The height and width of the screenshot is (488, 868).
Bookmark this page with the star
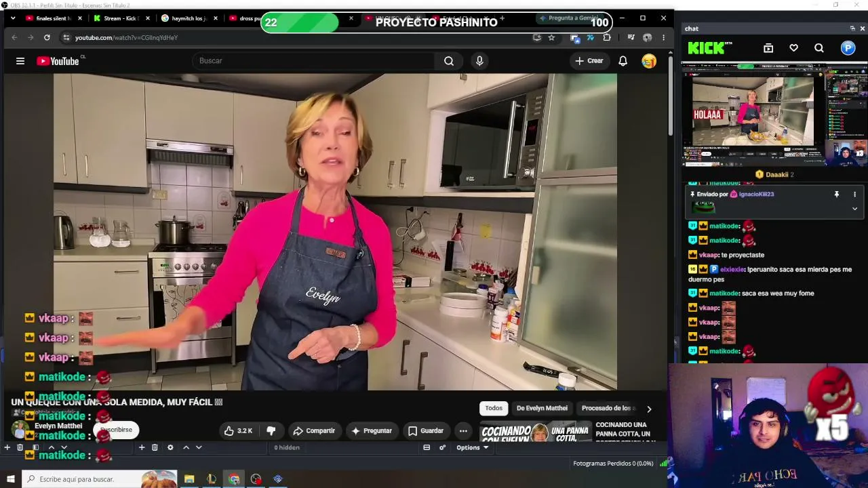point(551,37)
